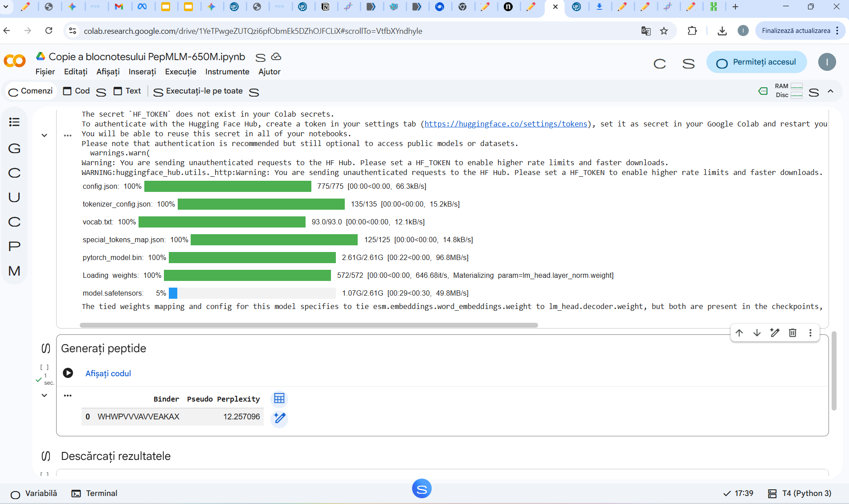This screenshot has height=504, width=849.
Task: Open Notion browser tab
Action: click(x=326, y=7)
